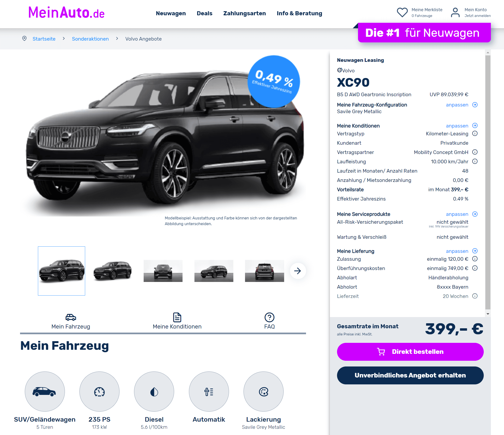Click info icon beside 10.000 km/Jahr
The height and width of the screenshot is (435, 504).
[475, 161]
